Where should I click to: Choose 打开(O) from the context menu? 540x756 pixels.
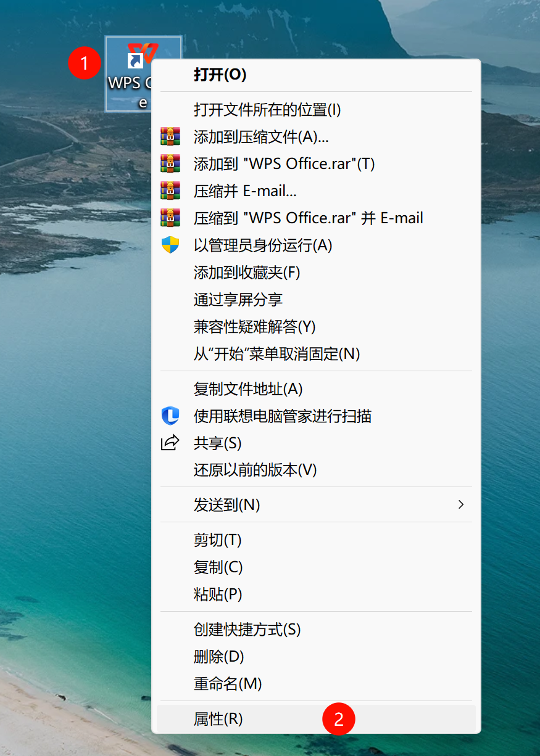pos(316,75)
